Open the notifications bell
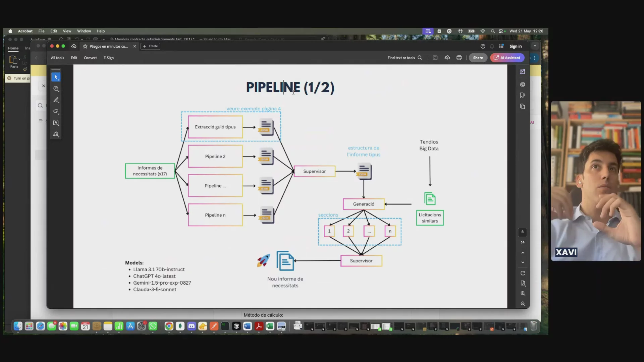Viewport: 644px width, 362px height. point(492,46)
